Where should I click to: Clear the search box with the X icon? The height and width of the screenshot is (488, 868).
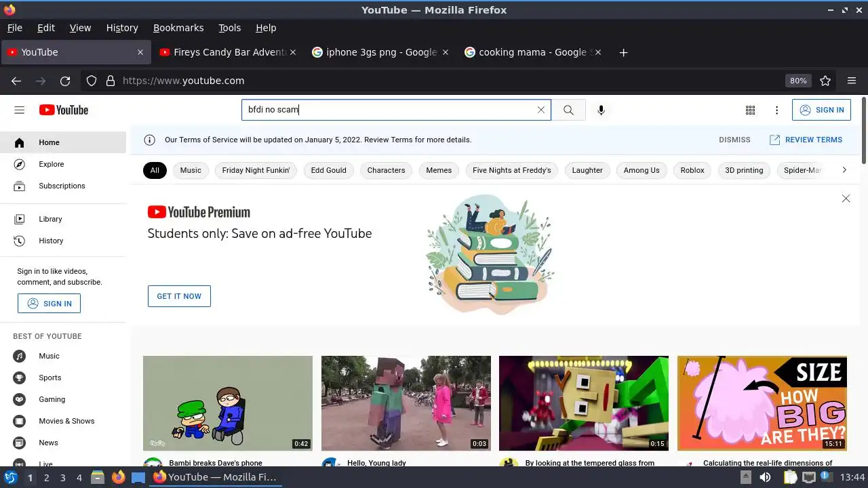click(540, 110)
